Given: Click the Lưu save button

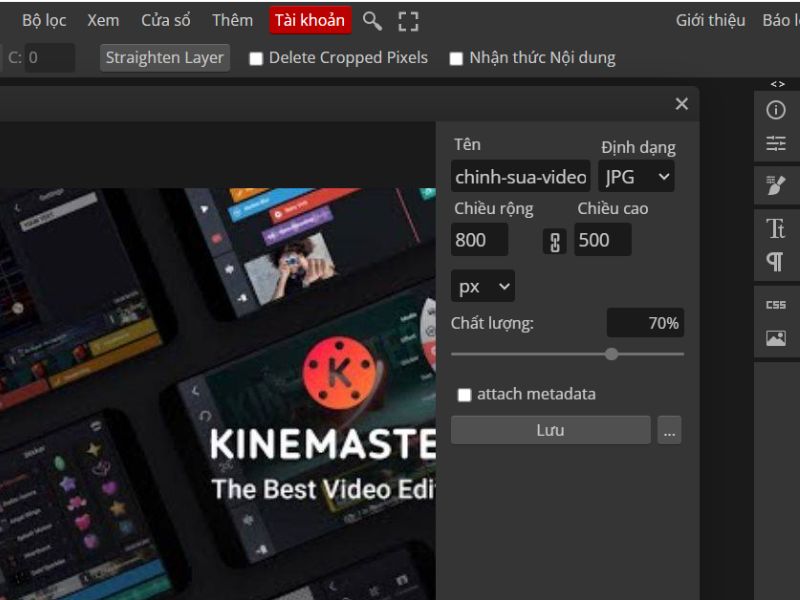Looking at the screenshot, I should point(551,430).
